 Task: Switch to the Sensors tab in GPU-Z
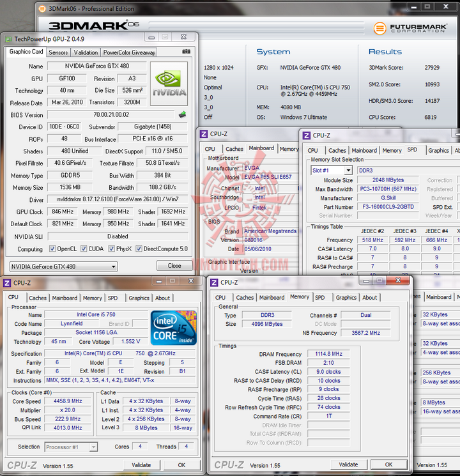coord(58,52)
